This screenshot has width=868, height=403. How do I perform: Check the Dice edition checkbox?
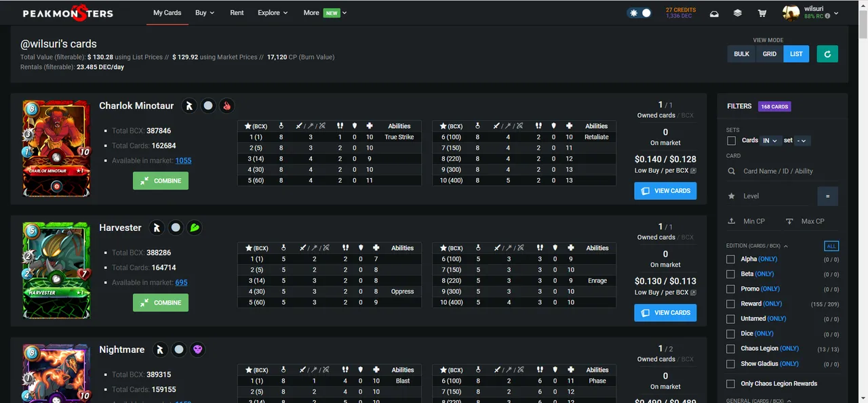click(x=731, y=334)
